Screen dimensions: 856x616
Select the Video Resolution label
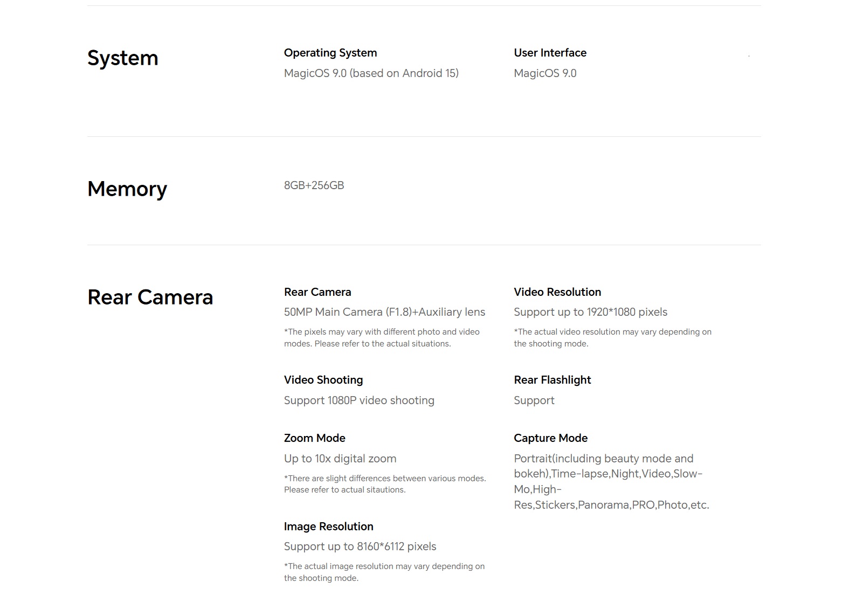[x=557, y=292]
